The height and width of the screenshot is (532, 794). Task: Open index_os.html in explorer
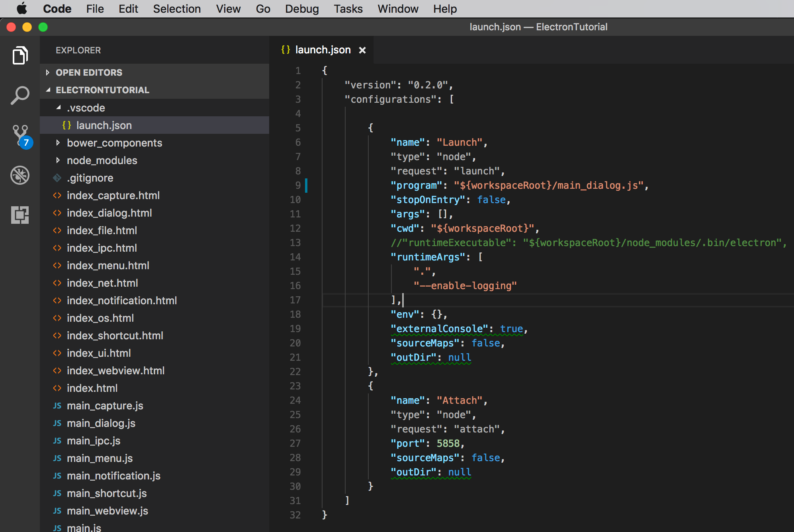(154, 318)
